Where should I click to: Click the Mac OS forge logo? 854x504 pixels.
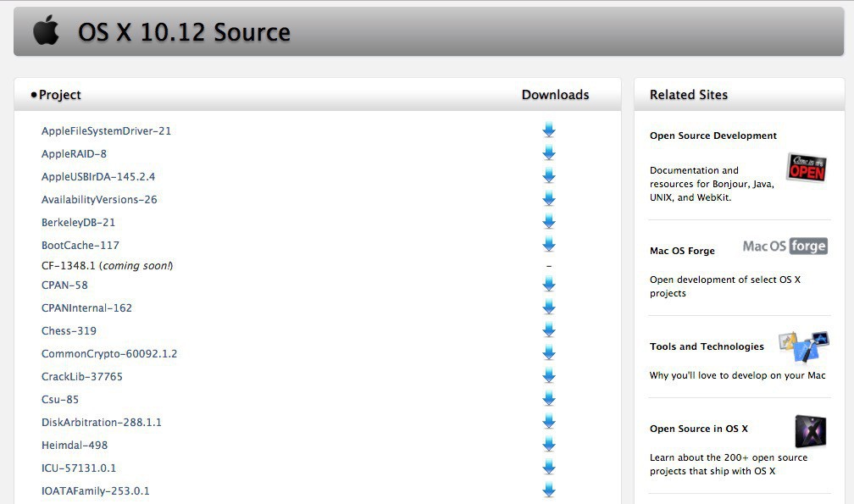coord(785,246)
